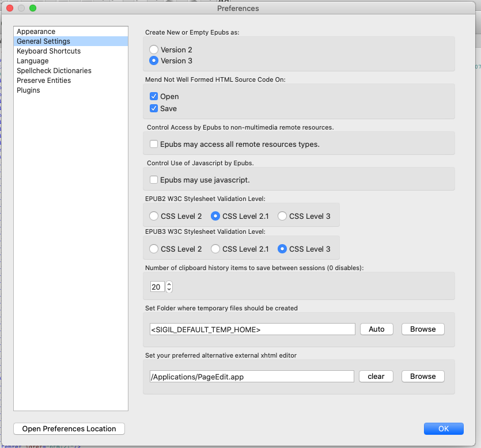This screenshot has height=448, width=481.
Task: Clear the external xhtml editor path
Action: (x=376, y=376)
